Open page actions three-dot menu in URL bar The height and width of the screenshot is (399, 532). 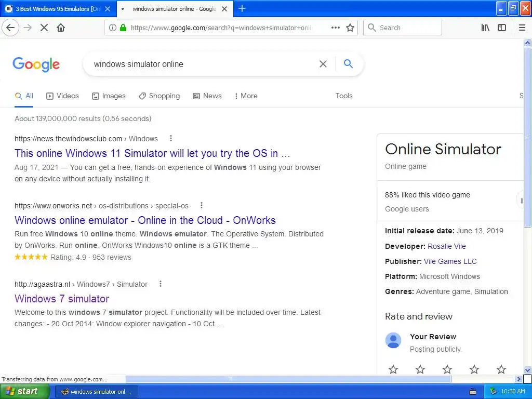pyautogui.click(x=335, y=28)
